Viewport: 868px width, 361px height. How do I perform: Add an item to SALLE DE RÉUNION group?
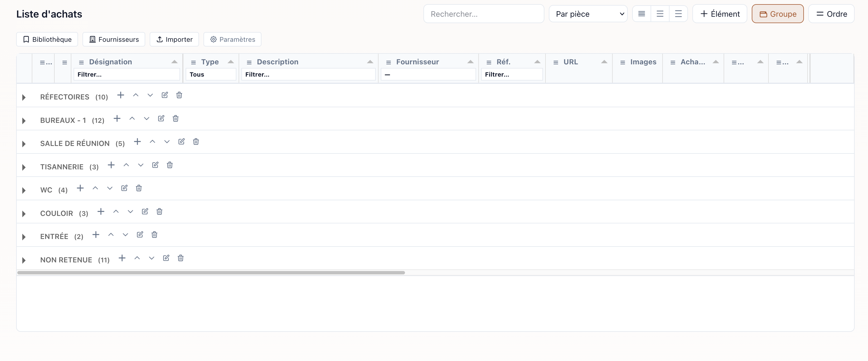(x=137, y=142)
